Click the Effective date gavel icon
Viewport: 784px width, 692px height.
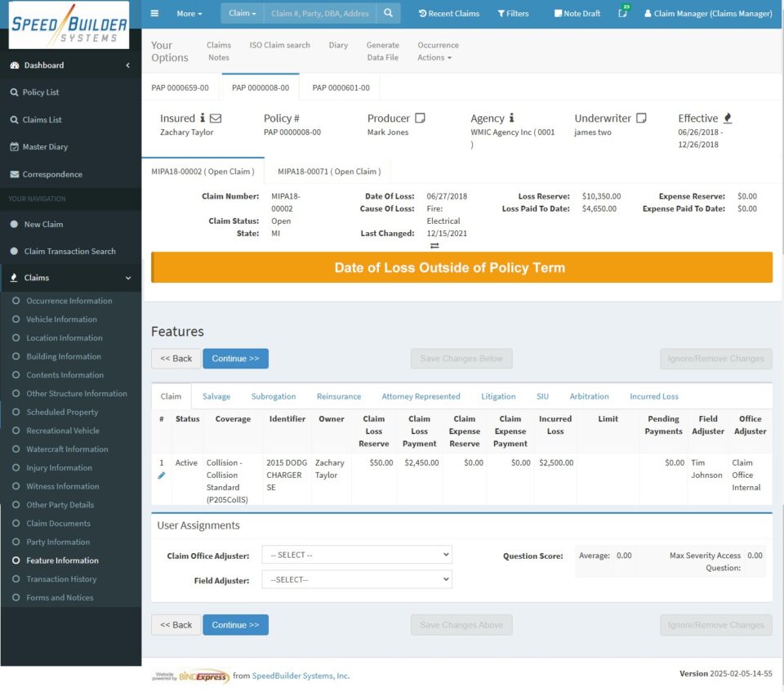[x=728, y=118]
